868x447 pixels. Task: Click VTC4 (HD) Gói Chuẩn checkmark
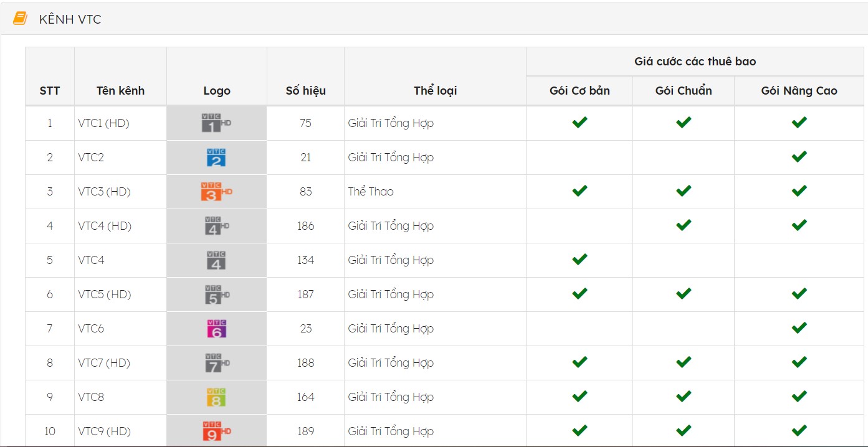(684, 225)
